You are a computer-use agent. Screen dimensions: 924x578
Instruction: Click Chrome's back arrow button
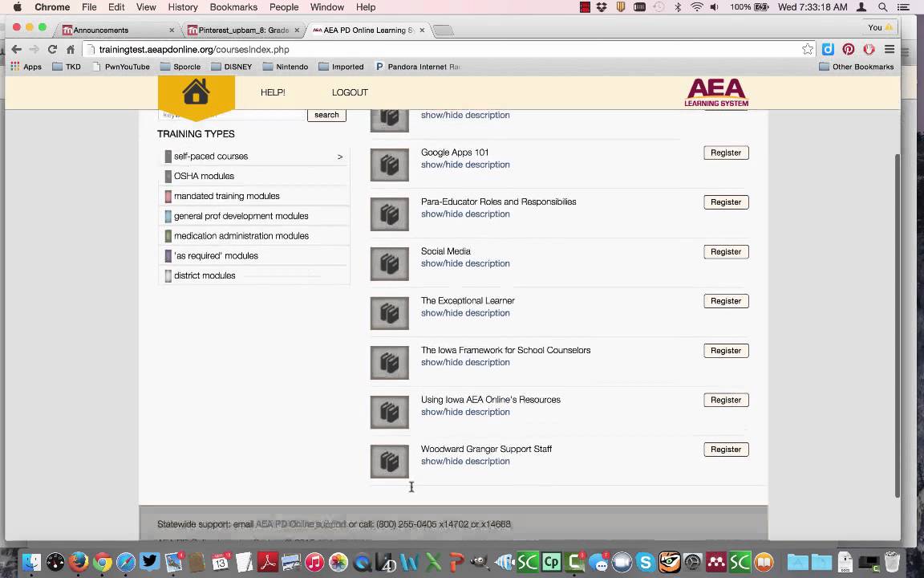[17, 50]
